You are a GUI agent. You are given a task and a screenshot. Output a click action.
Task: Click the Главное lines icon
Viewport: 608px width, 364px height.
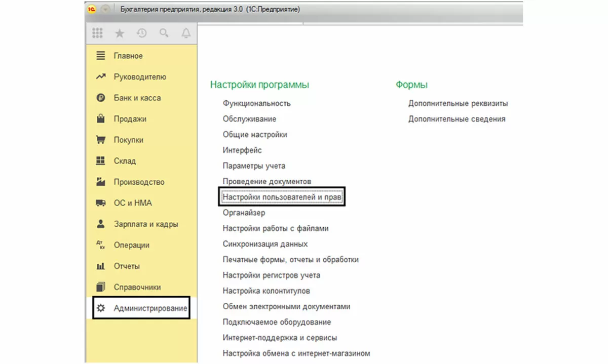pyautogui.click(x=101, y=56)
